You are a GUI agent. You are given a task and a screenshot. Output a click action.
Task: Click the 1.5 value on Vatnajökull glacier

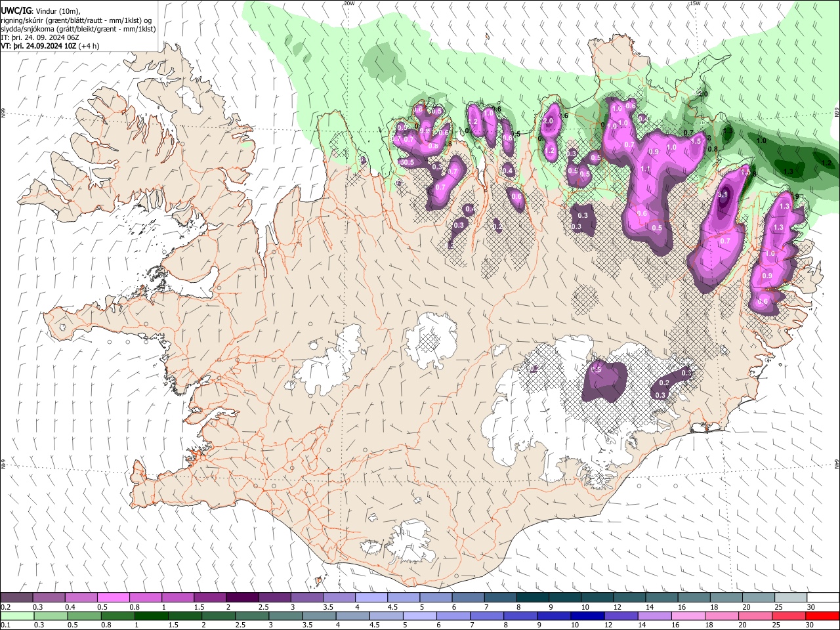coord(596,369)
